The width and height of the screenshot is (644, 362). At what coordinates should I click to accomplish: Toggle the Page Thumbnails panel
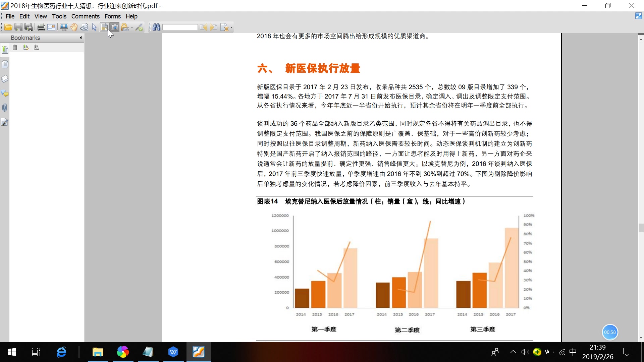(x=5, y=64)
